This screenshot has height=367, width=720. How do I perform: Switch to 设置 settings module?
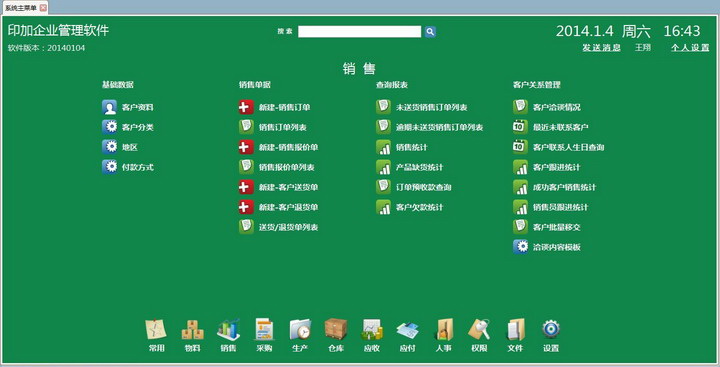click(551, 335)
